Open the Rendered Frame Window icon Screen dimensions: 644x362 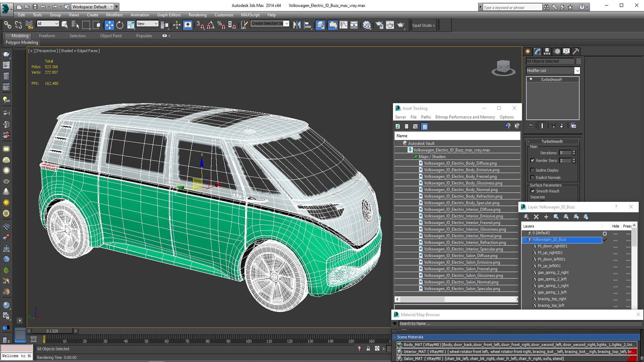point(390,25)
